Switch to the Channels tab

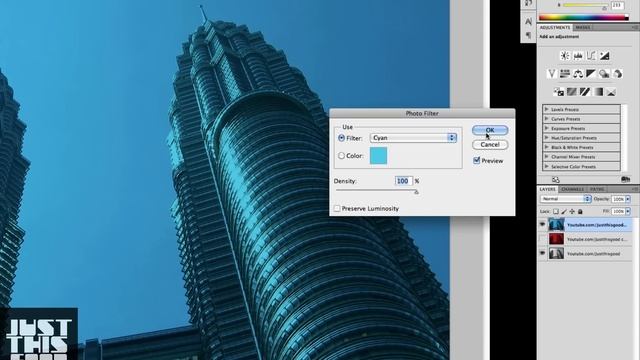click(x=572, y=189)
